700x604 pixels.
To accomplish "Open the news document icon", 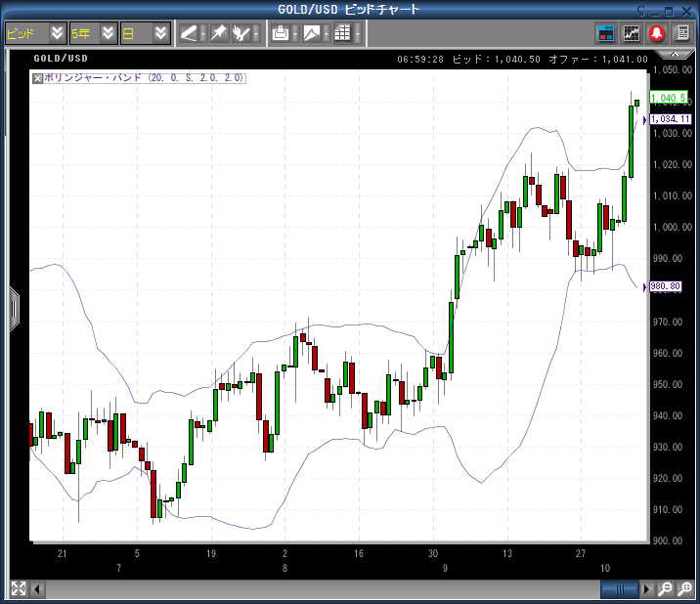I will [681, 33].
